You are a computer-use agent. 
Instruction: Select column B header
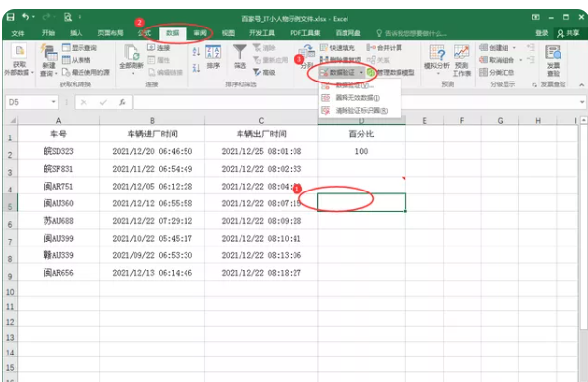(x=152, y=121)
